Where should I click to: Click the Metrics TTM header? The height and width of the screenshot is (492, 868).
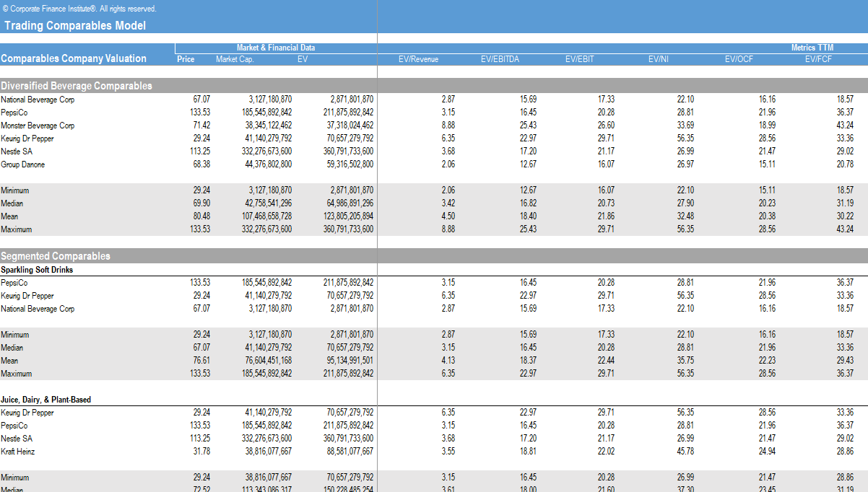[812, 48]
